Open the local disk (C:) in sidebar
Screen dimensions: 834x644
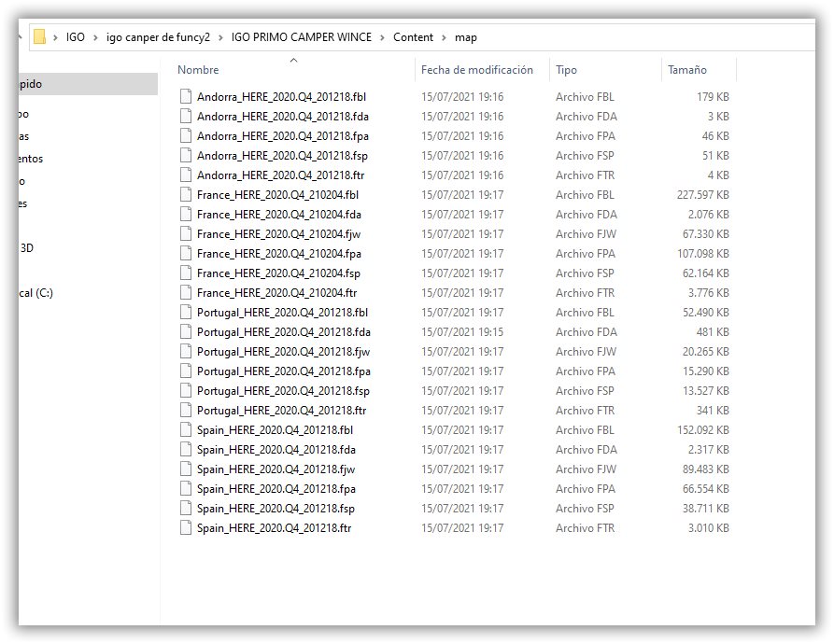36,293
